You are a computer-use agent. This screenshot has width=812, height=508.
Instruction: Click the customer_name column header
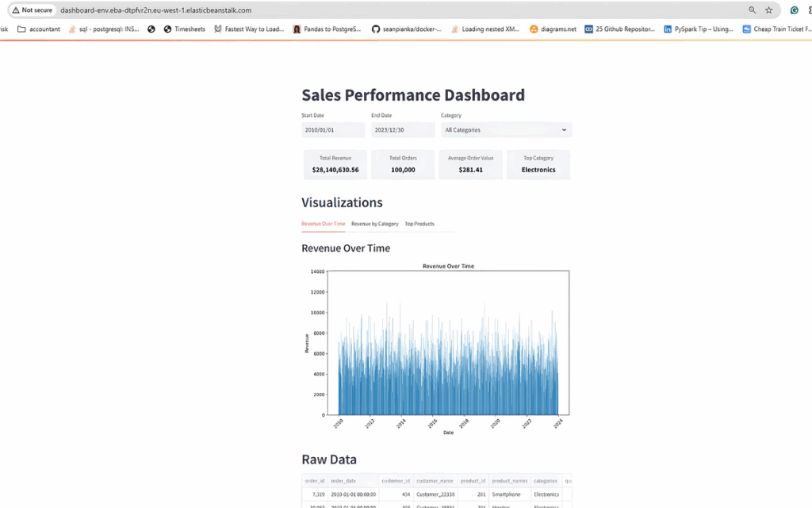(435, 480)
